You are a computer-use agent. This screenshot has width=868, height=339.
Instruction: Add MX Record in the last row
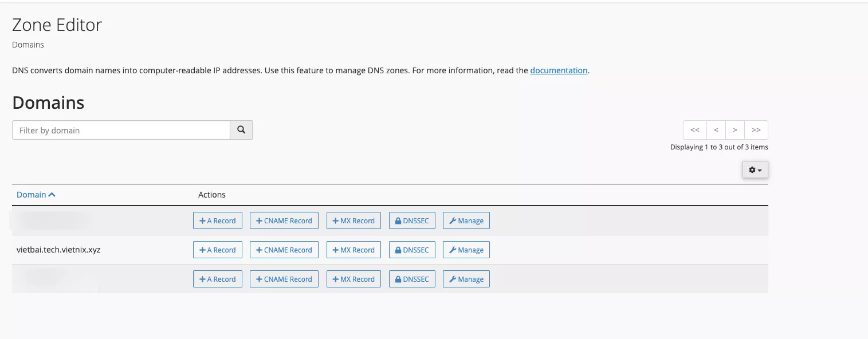[x=354, y=279]
